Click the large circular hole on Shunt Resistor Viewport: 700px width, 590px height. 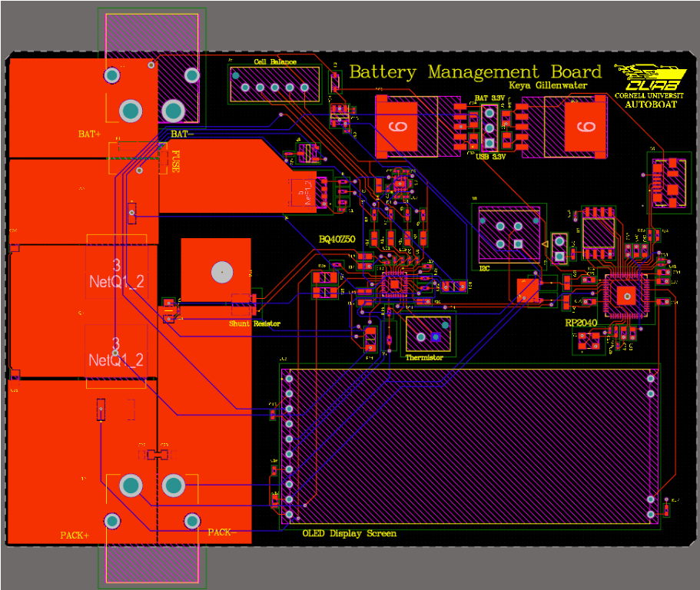click(221, 271)
